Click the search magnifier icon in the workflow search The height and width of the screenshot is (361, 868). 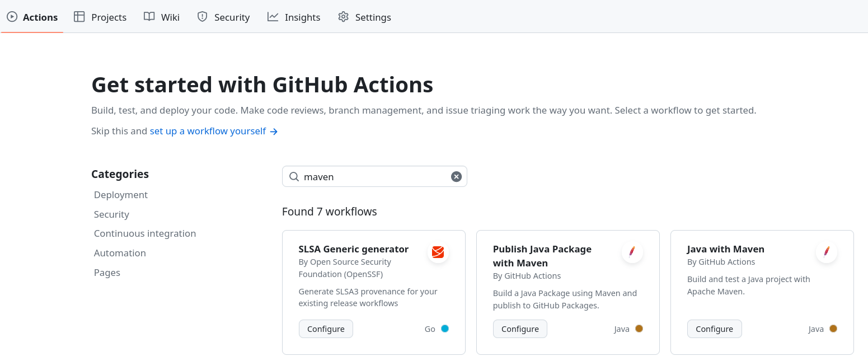click(294, 176)
